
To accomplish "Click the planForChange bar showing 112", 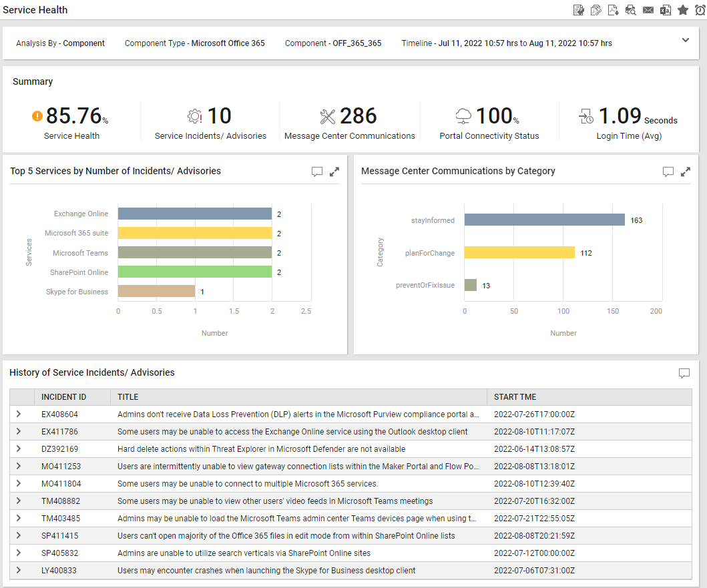I will pyautogui.click(x=519, y=252).
